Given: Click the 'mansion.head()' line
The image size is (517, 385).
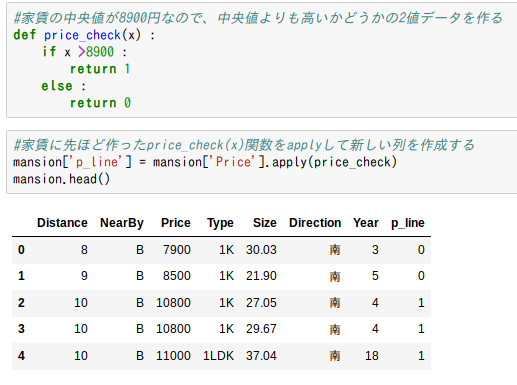Looking at the screenshot, I should coord(61,179).
